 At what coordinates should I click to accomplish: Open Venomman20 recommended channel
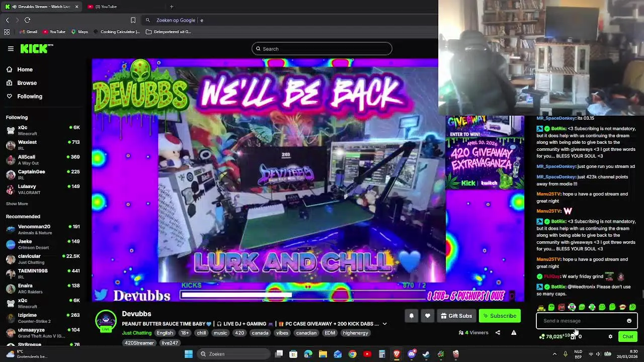(43, 229)
